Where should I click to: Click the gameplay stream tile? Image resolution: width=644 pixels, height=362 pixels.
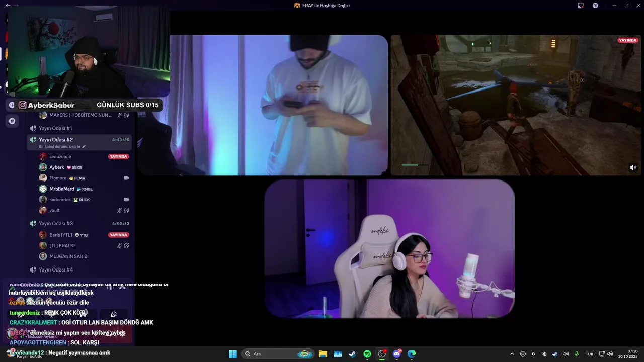pyautogui.click(x=516, y=105)
